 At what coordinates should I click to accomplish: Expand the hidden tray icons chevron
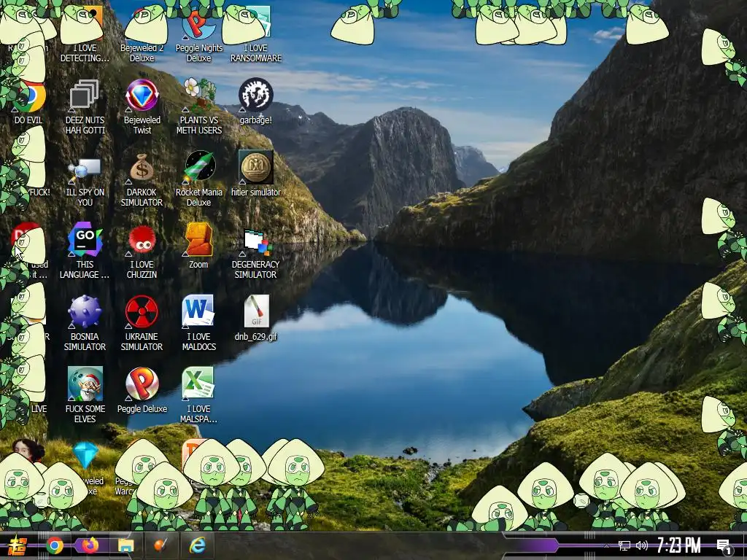point(606,545)
